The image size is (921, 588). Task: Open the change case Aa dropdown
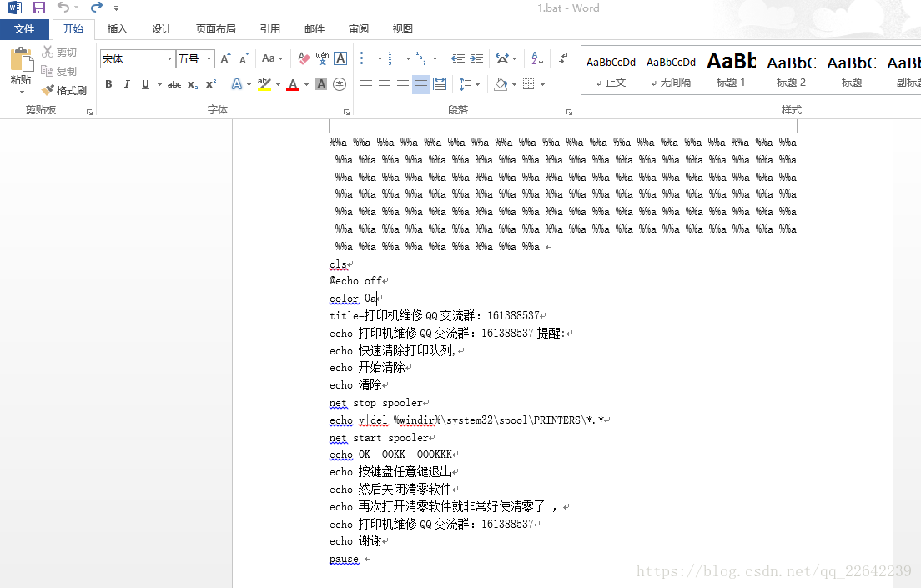click(272, 58)
